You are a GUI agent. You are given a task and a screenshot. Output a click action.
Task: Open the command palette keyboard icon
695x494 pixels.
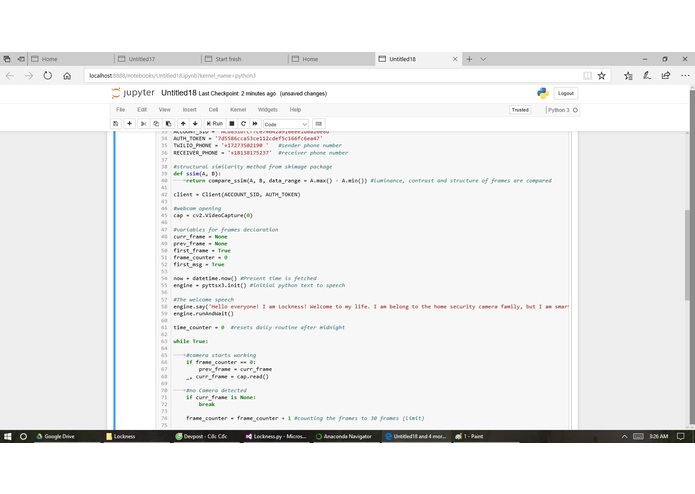click(319, 124)
